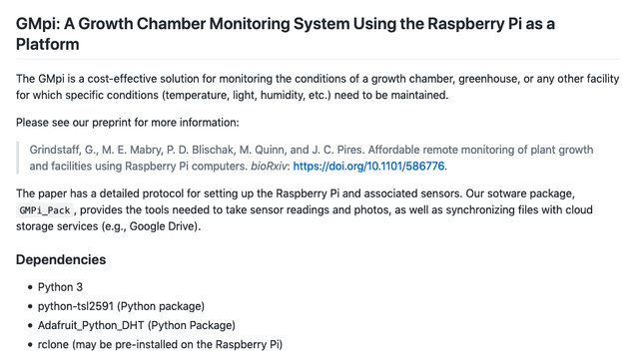
Task: Click the rclone dependency list item
Action: 160,344
